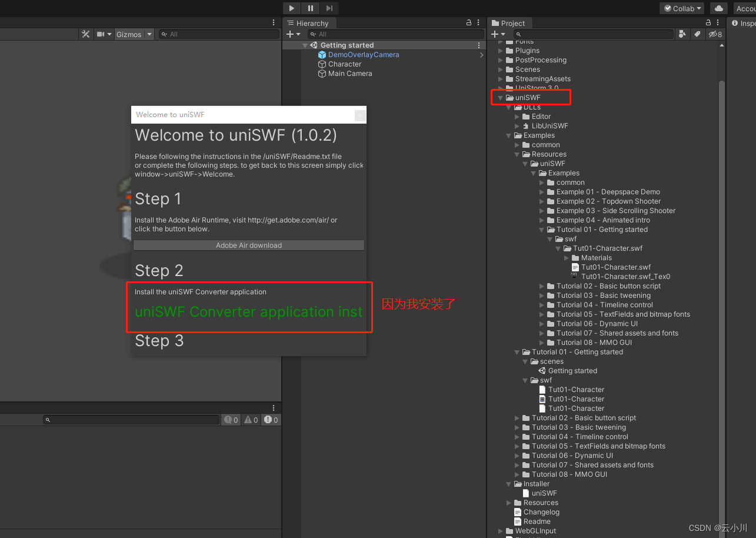Click the Hierarchy search field
This screenshot has height=538, width=756.
pos(395,34)
